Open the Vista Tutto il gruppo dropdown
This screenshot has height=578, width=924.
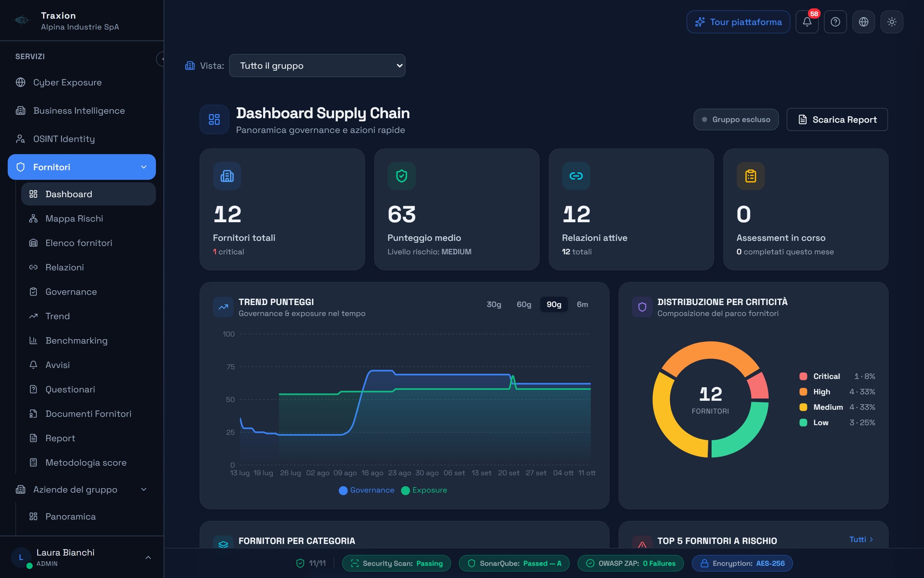point(317,66)
